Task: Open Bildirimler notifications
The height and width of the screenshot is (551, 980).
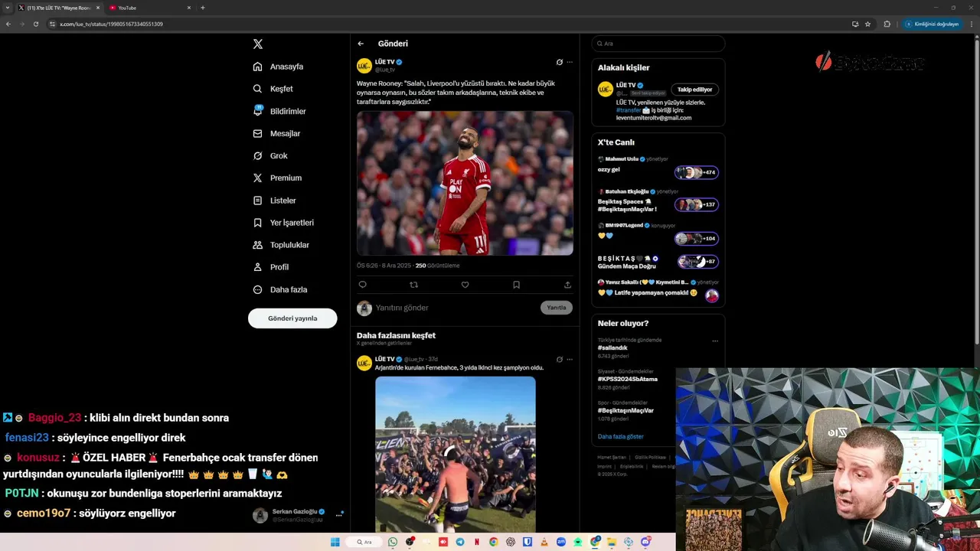Action: [x=279, y=111]
